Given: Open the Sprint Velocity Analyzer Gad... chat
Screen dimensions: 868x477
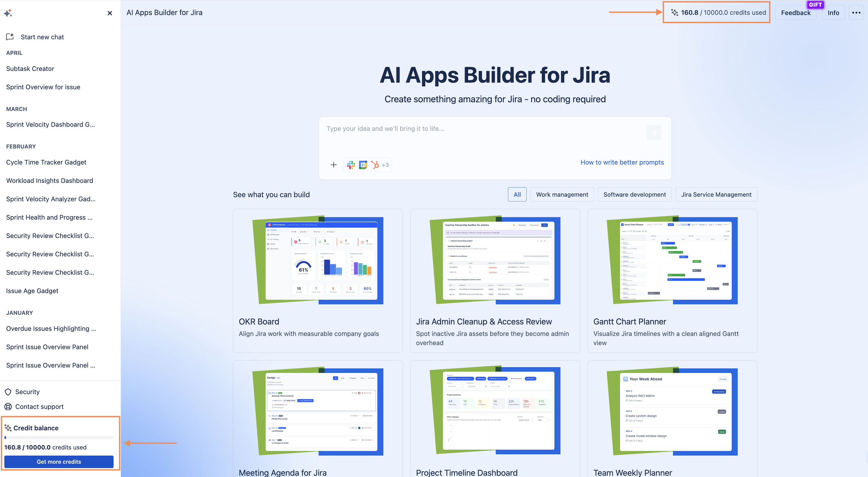Looking at the screenshot, I should coord(51,199).
